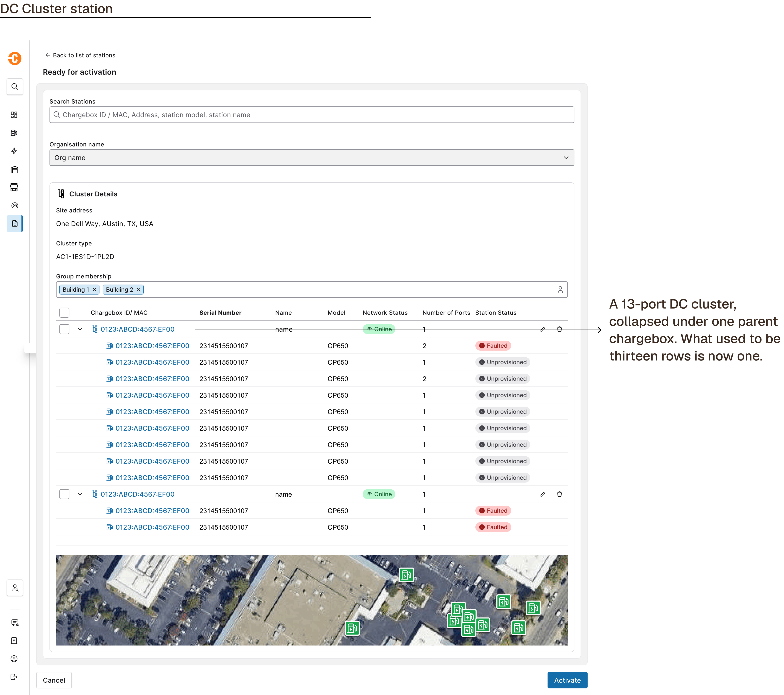Click the Serial Number column header

220,313
